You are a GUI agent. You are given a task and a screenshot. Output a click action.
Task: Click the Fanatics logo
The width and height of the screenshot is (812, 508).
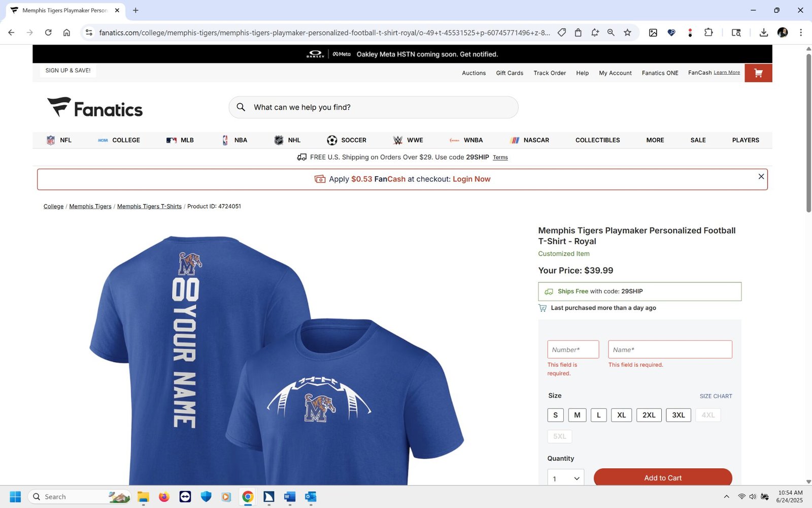click(x=95, y=107)
